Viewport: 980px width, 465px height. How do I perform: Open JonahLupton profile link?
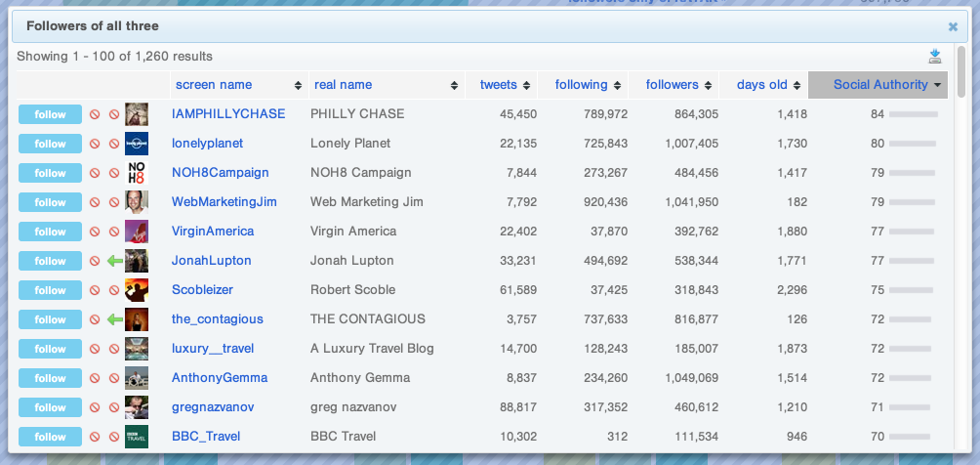coord(211,261)
